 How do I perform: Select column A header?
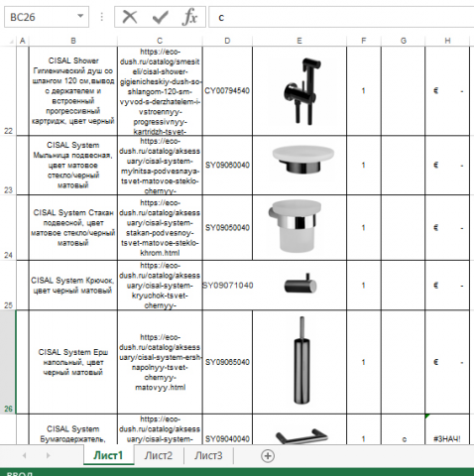pos(23,41)
